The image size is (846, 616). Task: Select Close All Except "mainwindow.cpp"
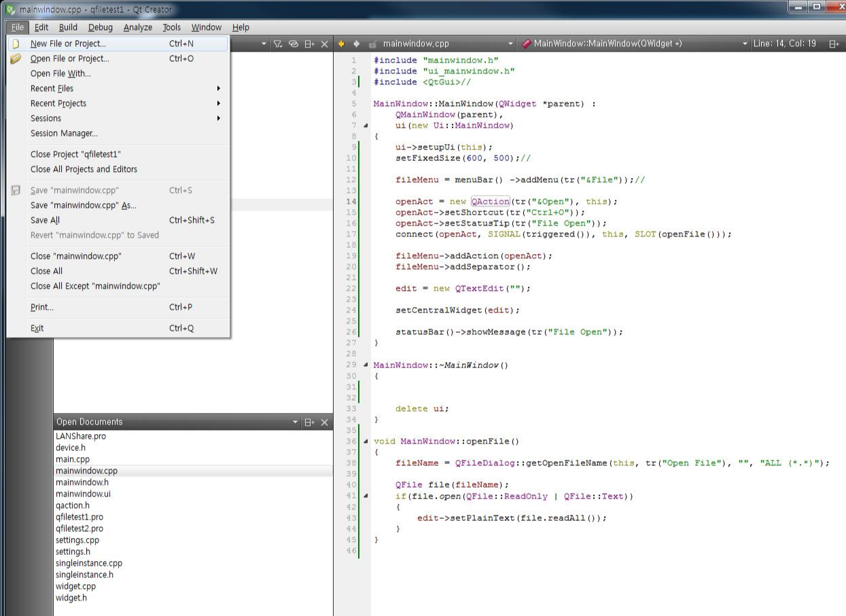[x=118, y=286]
